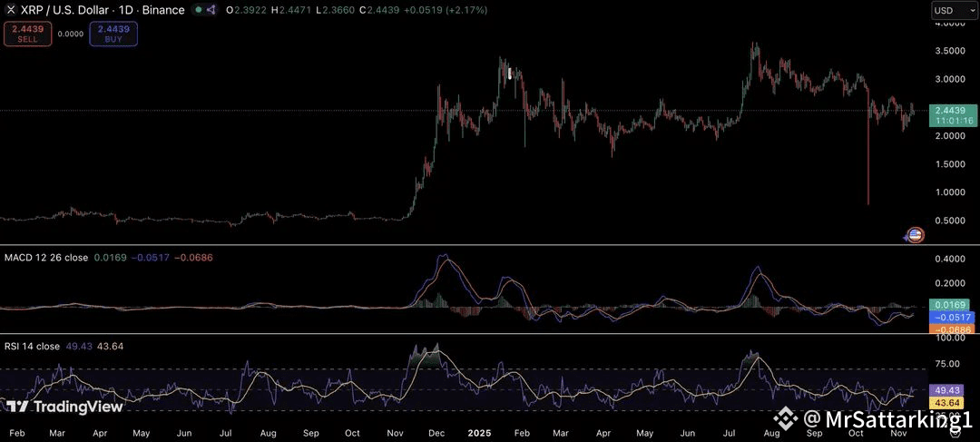Click the 0.0000 spread value

click(70, 34)
